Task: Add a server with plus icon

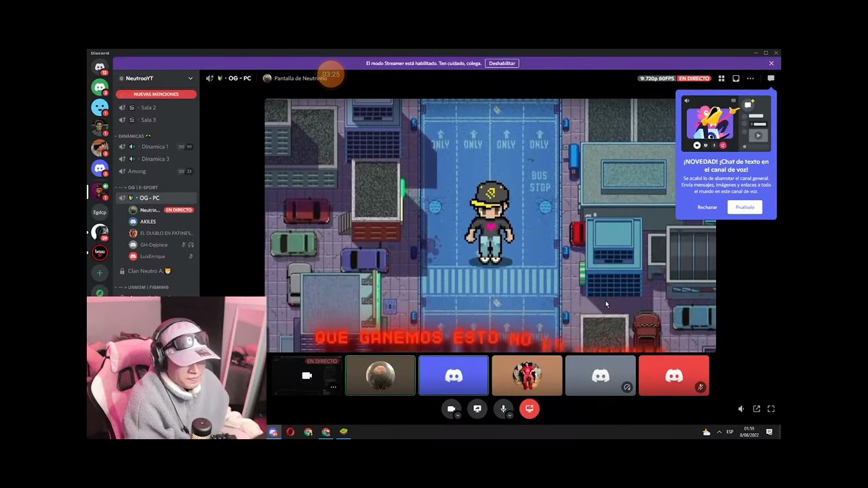Action: coord(100,272)
